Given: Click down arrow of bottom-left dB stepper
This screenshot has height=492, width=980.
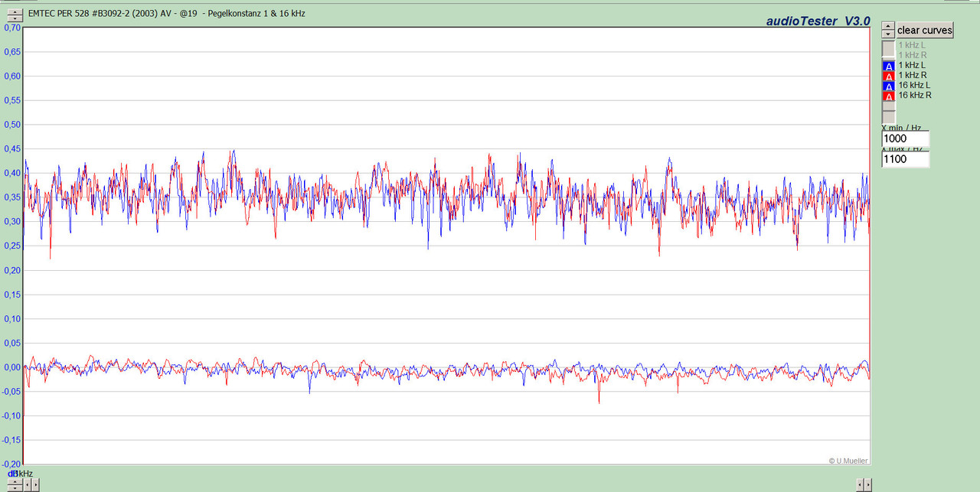Looking at the screenshot, I should pos(15,488).
